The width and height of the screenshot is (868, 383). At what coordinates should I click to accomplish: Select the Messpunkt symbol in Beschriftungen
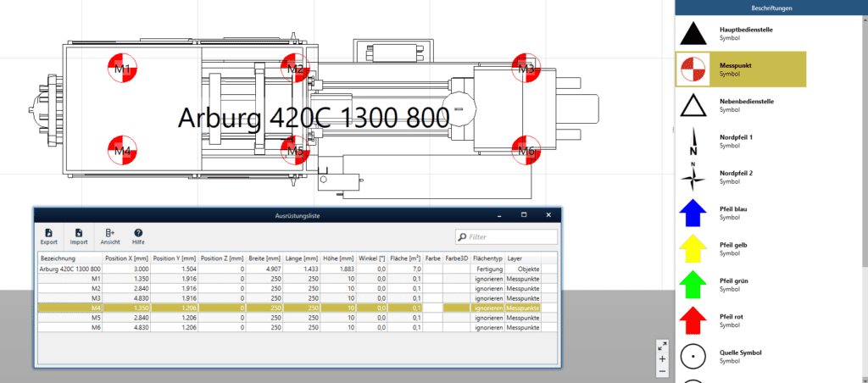(x=693, y=69)
